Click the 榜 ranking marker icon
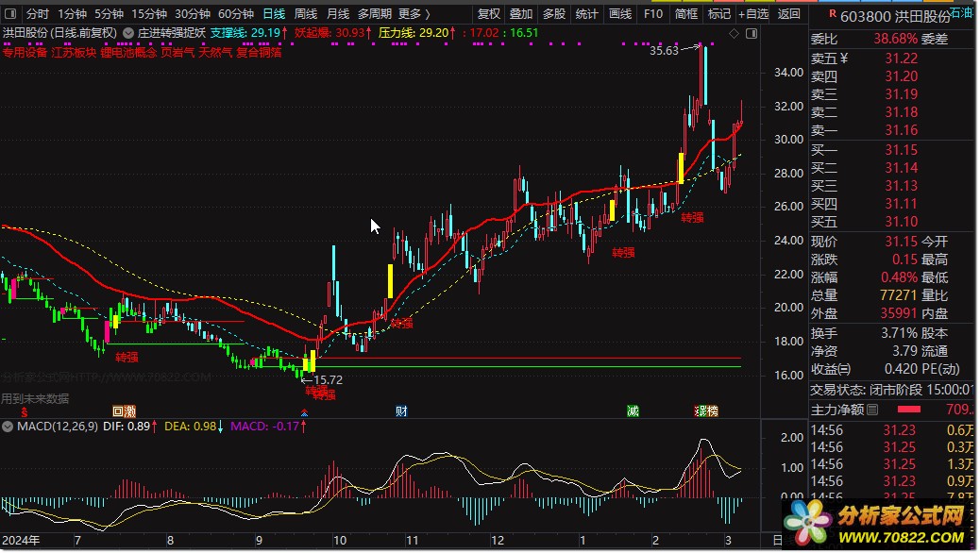The width and height of the screenshot is (980, 553). coord(712,411)
